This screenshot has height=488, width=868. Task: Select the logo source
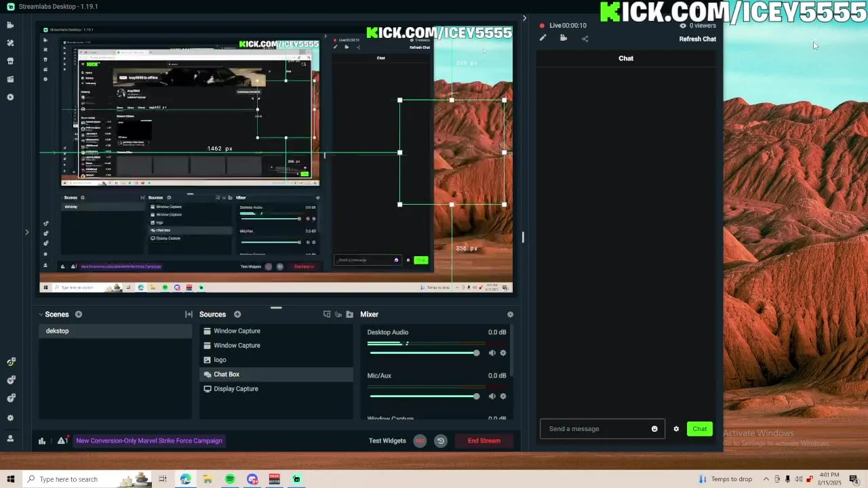tap(277, 360)
